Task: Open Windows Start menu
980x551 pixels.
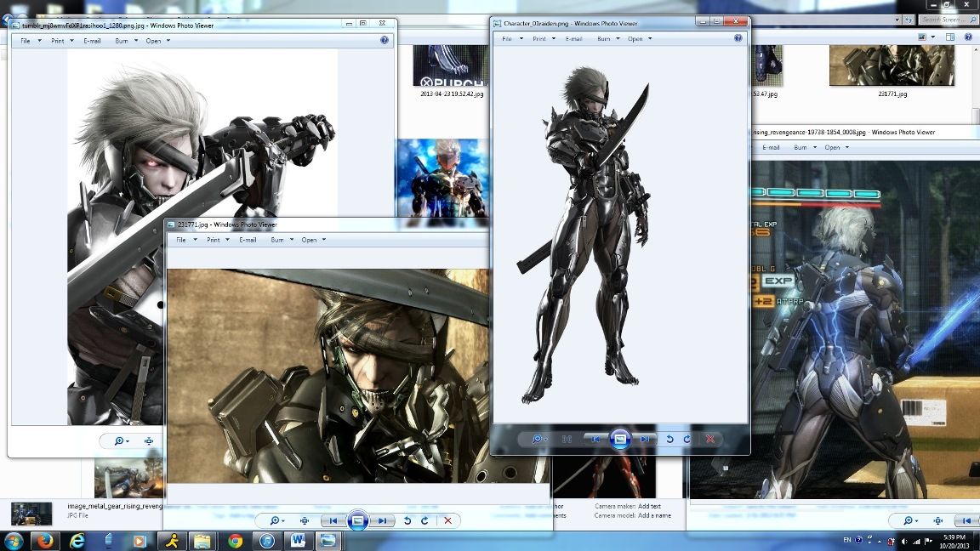Action: [x=13, y=541]
